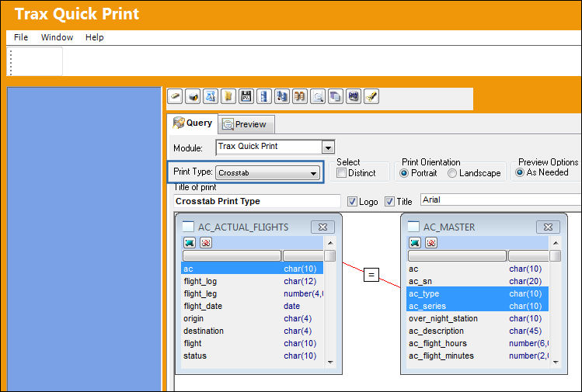Switch to the Preview tab
Viewport: 582px width, 392px height.
click(246, 124)
